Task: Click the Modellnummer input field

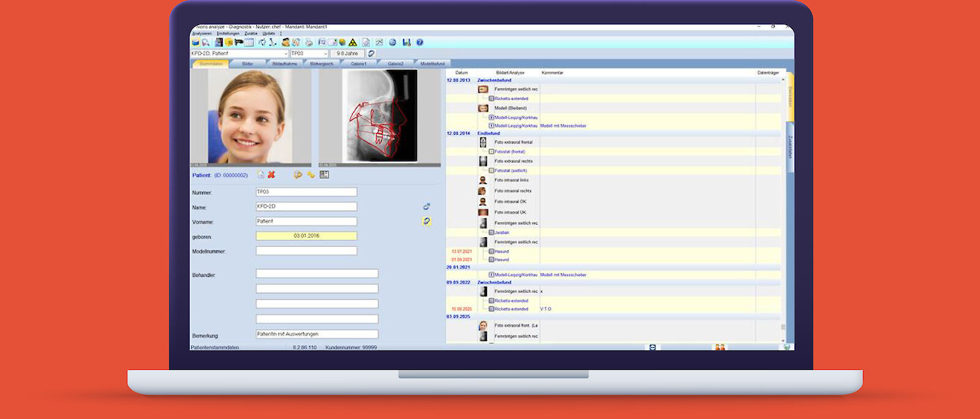Action: [x=306, y=251]
